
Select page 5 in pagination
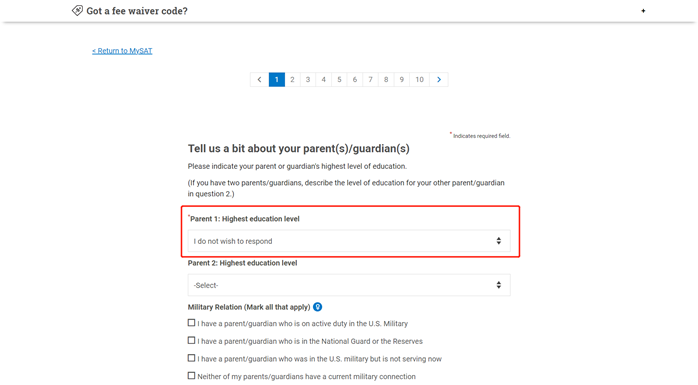[x=339, y=80]
